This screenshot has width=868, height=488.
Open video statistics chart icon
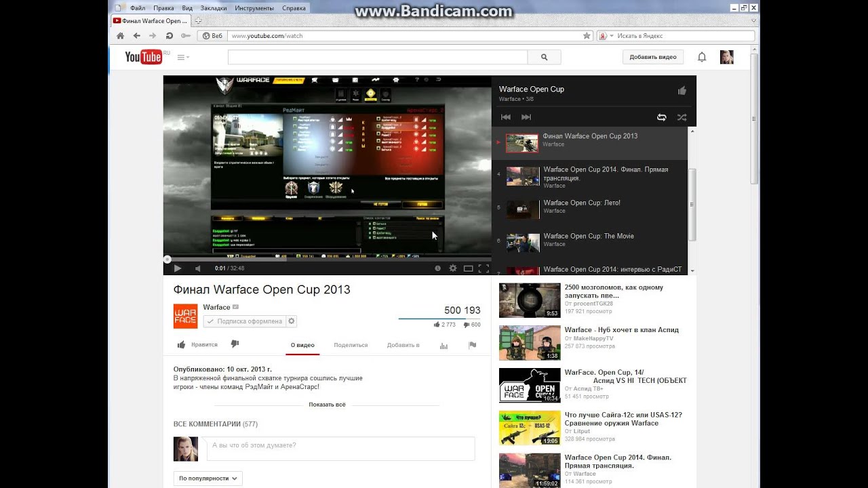pyautogui.click(x=443, y=346)
